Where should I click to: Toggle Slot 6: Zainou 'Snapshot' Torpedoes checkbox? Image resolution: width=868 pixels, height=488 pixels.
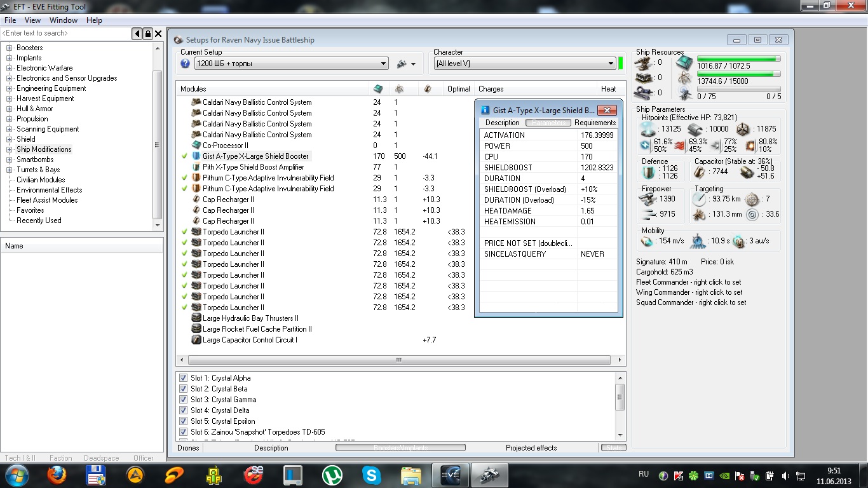tap(184, 432)
